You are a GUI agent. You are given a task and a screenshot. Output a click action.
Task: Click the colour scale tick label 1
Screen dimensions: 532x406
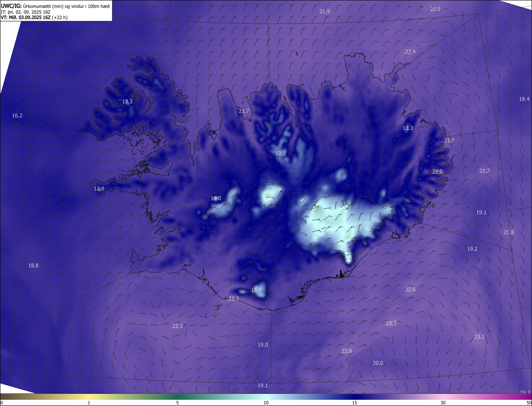click(89, 403)
